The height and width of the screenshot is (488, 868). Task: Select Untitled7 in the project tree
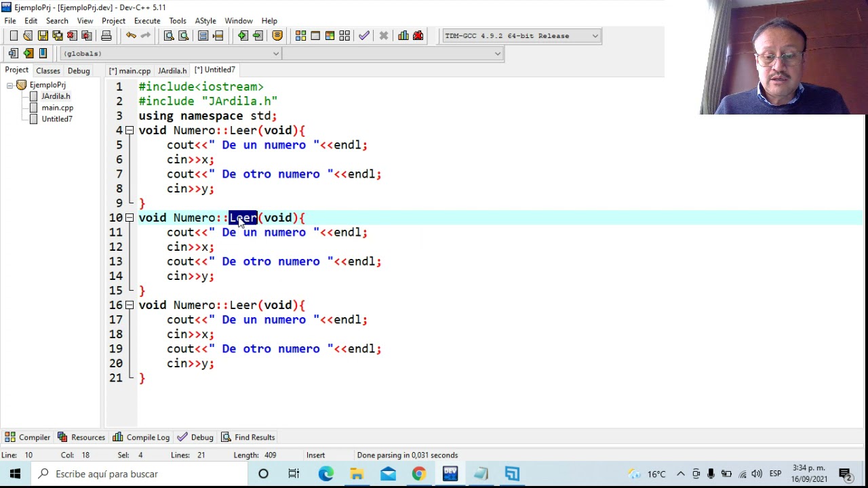point(57,119)
